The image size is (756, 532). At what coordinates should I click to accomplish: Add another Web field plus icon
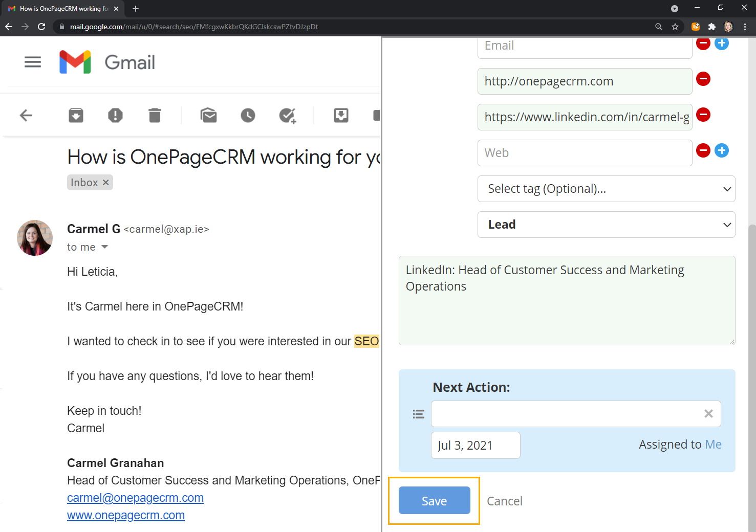point(722,150)
